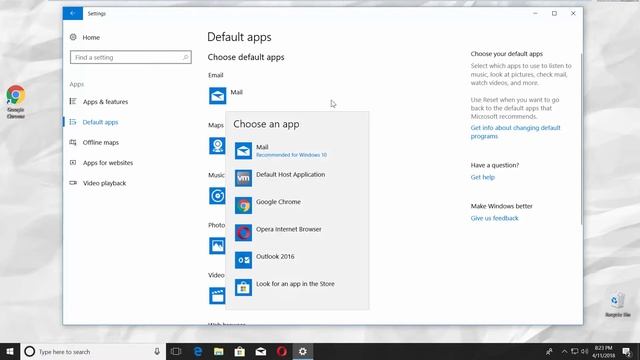Choose Default Host Application in list
640x360 pixels.
[x=297, y=178]
